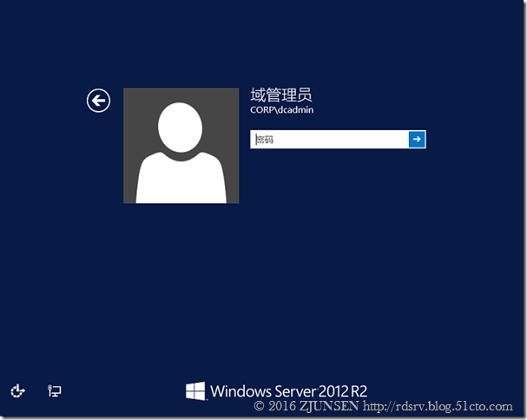The width and height of the screenshot is (527, 420).
Task: Click the 域管理员 display name
Action: point(281,95)
